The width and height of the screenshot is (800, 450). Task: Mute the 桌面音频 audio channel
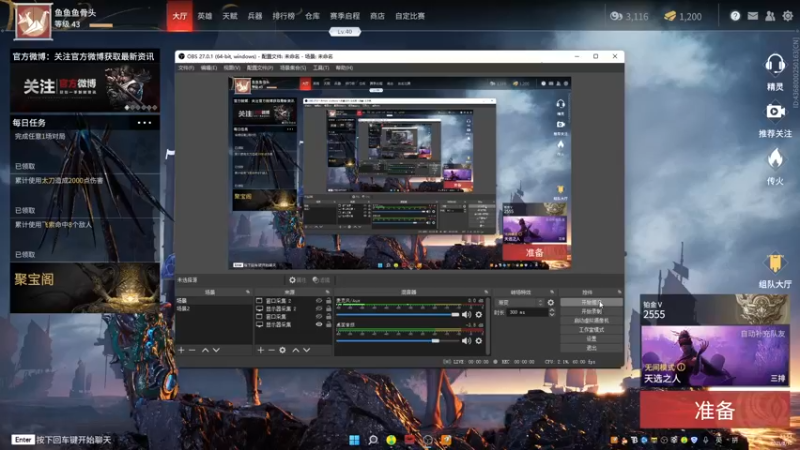point(466,340)
